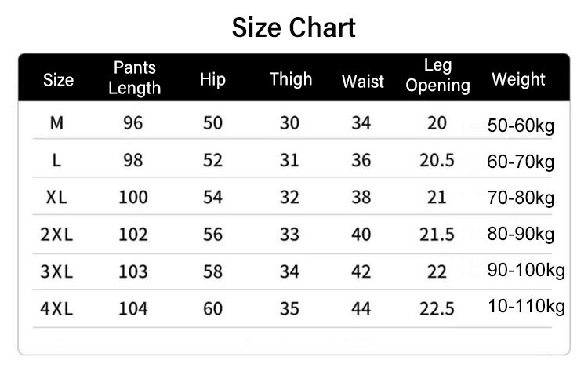Click the 10-110kg weight cell

(x=525, y=306)
